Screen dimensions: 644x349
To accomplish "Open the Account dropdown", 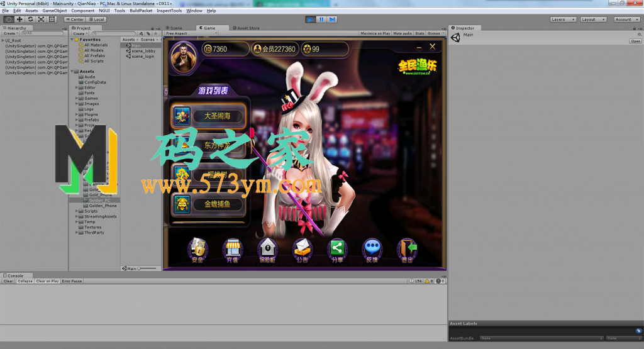I will pos(627,19).
